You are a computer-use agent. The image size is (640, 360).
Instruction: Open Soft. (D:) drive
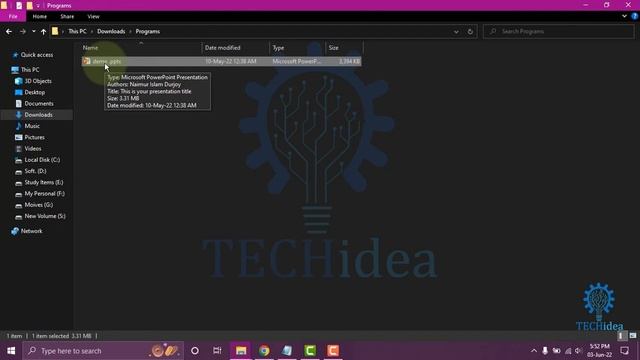click(35, 171)
